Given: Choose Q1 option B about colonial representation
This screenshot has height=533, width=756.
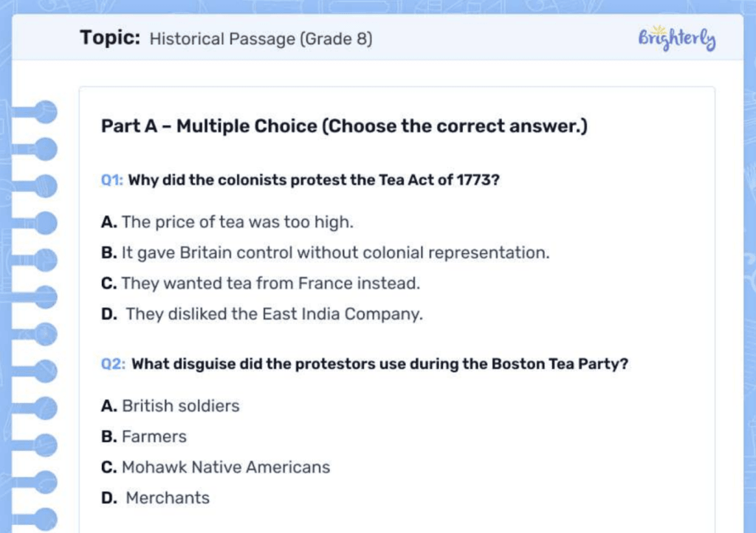Looking at the screenshot, I should (x=325, y=252).
